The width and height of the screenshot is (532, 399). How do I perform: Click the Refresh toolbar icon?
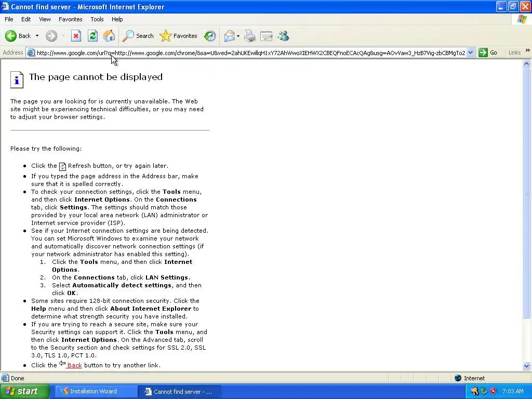(x=92, y=36)
